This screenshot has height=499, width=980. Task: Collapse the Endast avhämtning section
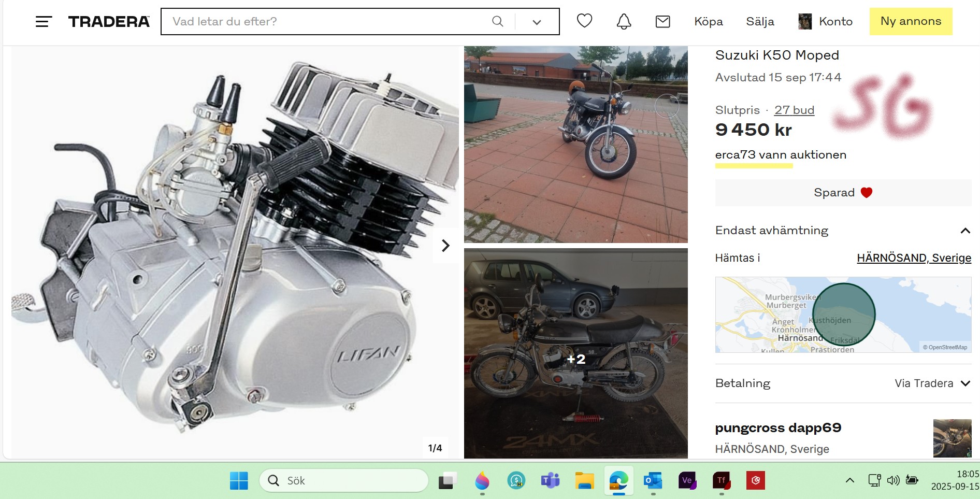pos(843,231)
